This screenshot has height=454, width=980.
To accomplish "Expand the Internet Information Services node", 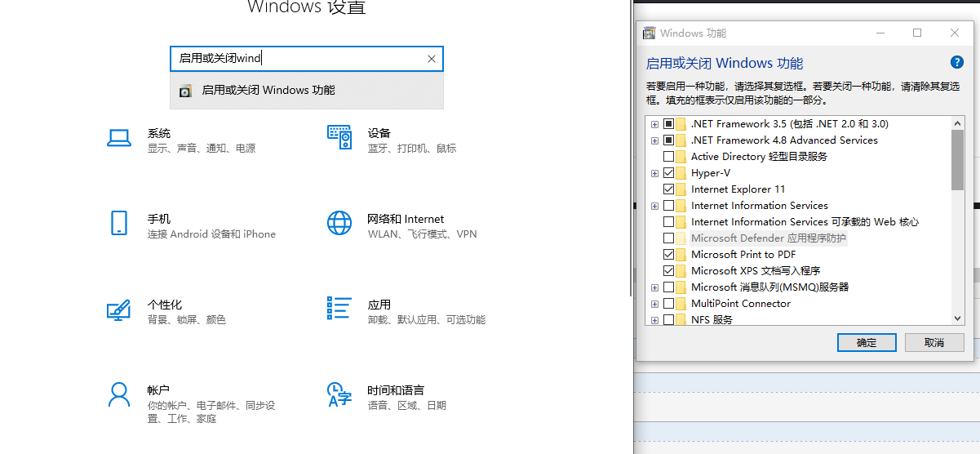I will (654, 206).
